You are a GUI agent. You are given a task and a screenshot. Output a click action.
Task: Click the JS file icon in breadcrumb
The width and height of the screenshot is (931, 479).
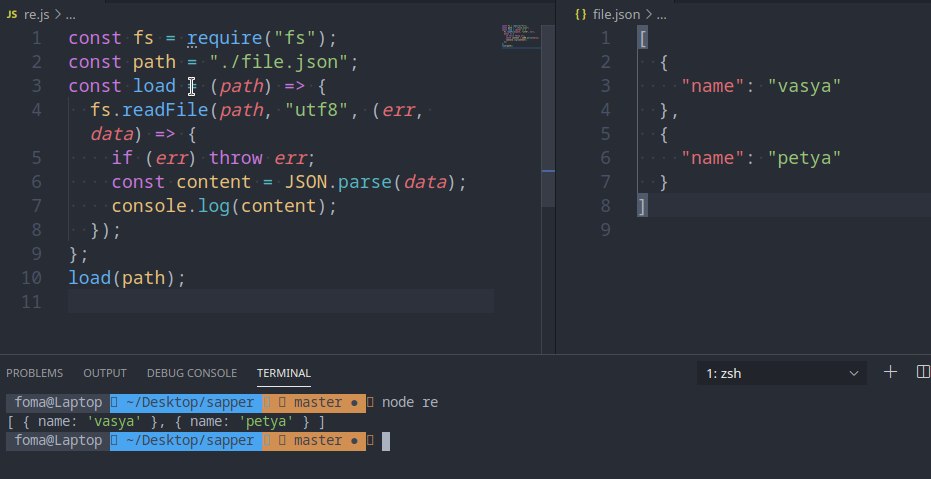click(x=12, y=15)
